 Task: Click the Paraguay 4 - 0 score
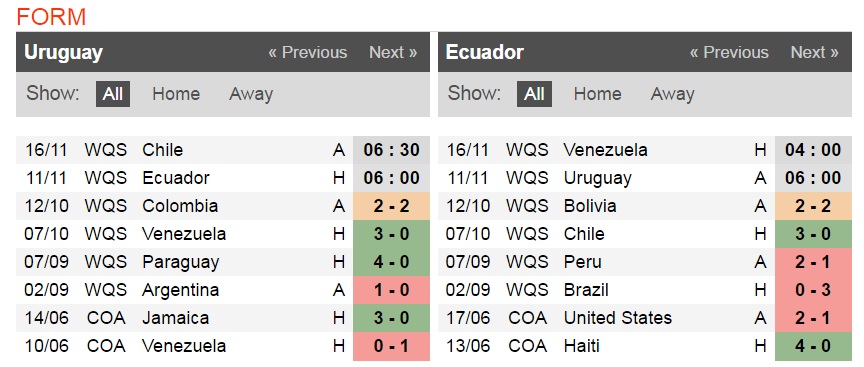[391, 262]
